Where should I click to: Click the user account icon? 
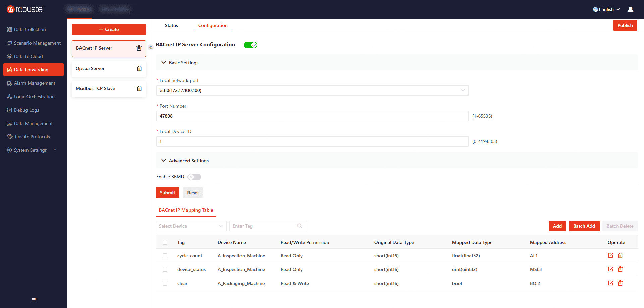pos(631,9)
